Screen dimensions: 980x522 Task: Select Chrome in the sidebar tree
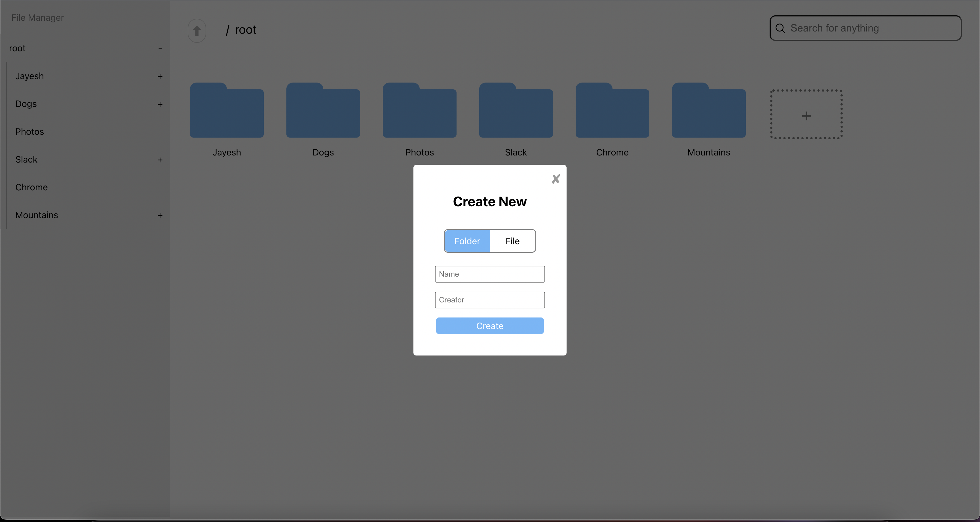pos(31,187)
